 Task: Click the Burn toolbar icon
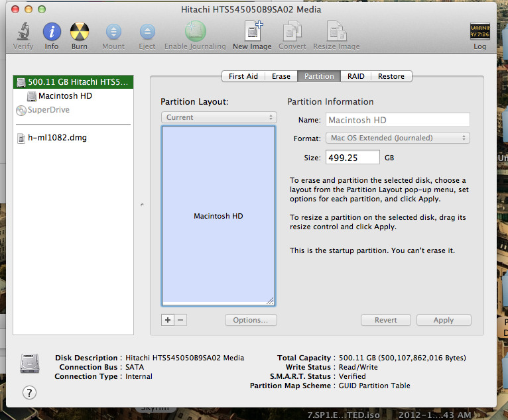(x=80, y=32)
